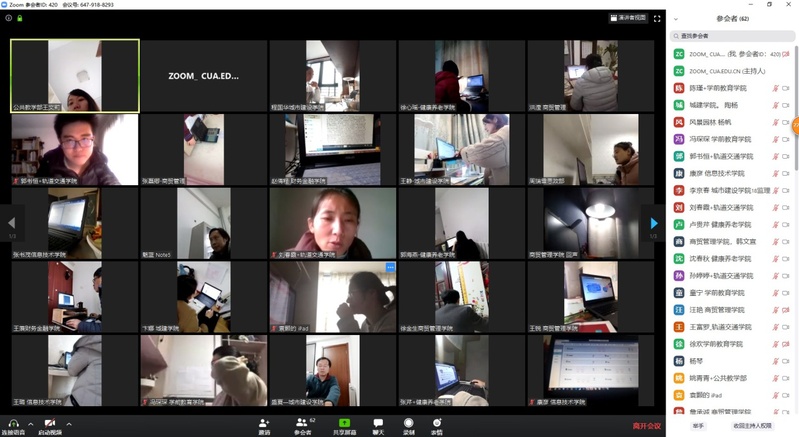The height and width of the screenshot is (437, 799).
Task: Toggle the participants (参会者) panel toolbar button
Action: click(x=302, y=422)
